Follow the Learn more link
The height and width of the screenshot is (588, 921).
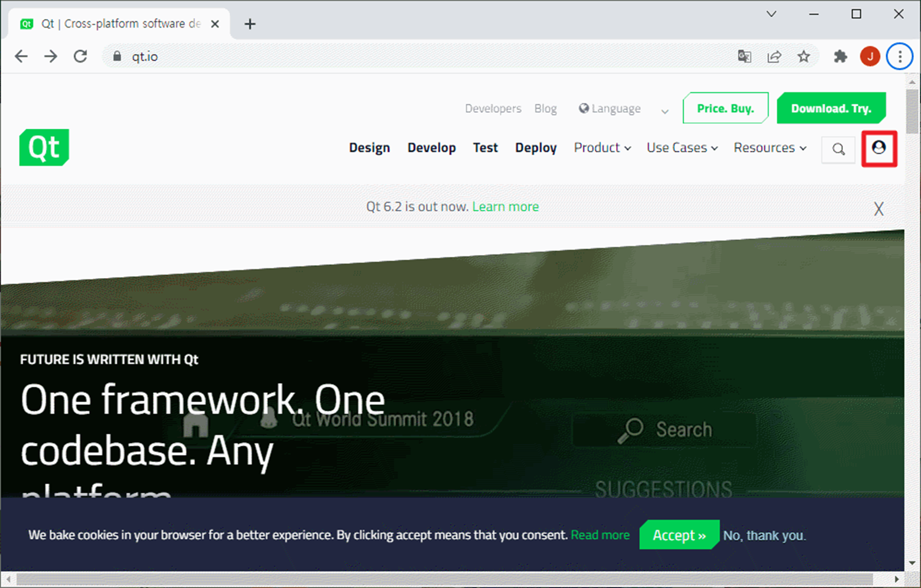point(506,207)
